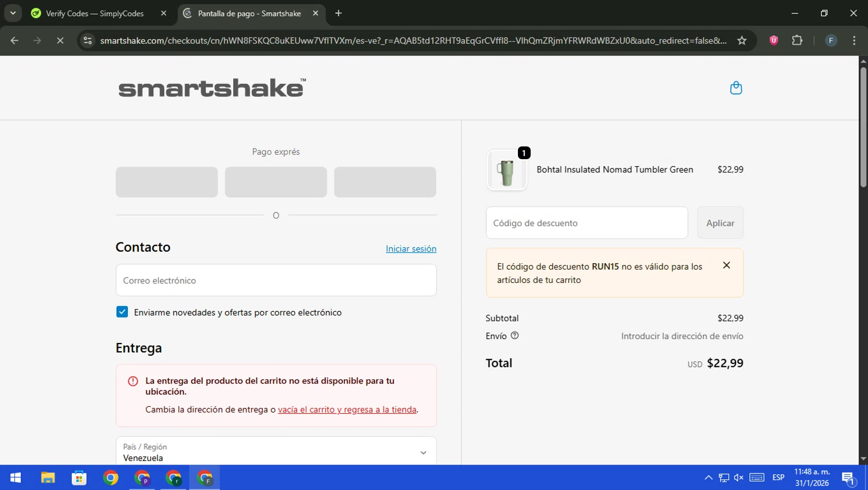
Task: View site information icon in address bar
Action: tap(87, 40)
